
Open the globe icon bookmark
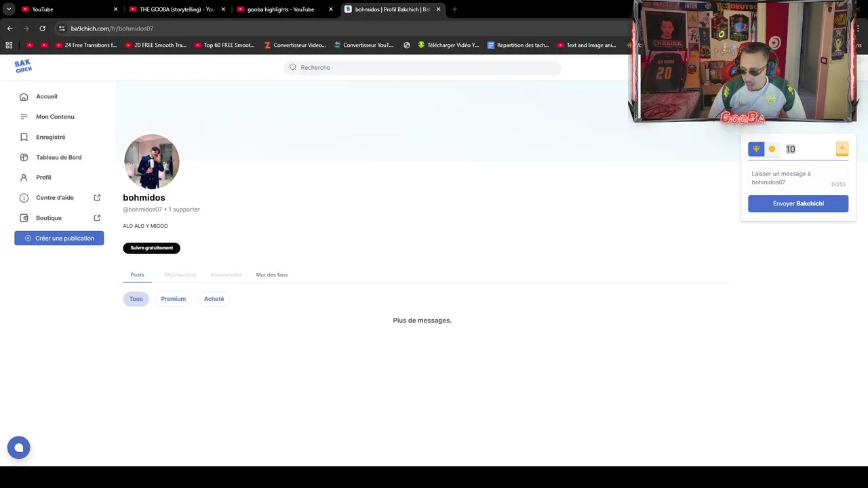[406, 45]
